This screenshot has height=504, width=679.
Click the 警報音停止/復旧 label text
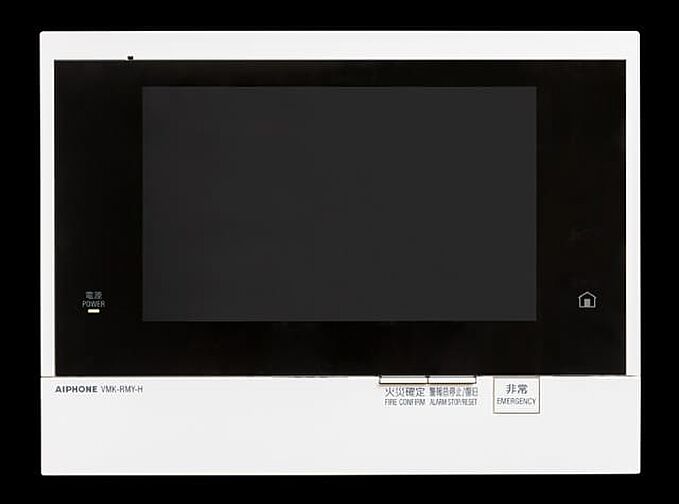(x=453, y=391)
